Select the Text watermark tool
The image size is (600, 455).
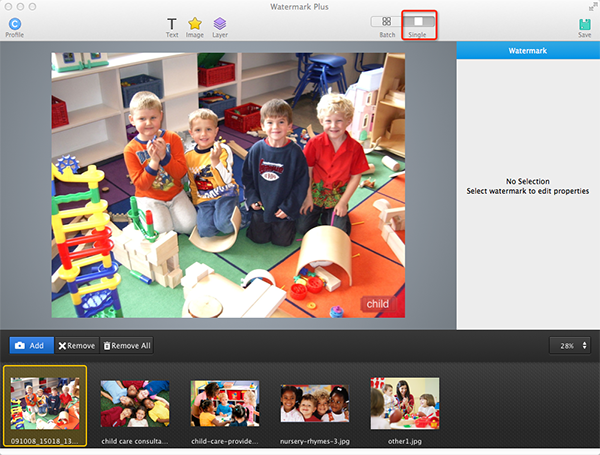(172, 23)
